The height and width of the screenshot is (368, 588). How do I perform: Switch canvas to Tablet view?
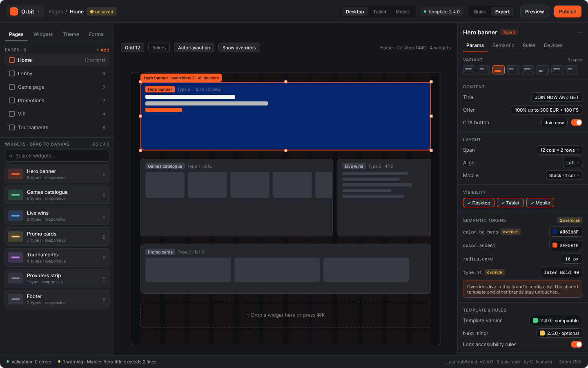tap(380, 12)
